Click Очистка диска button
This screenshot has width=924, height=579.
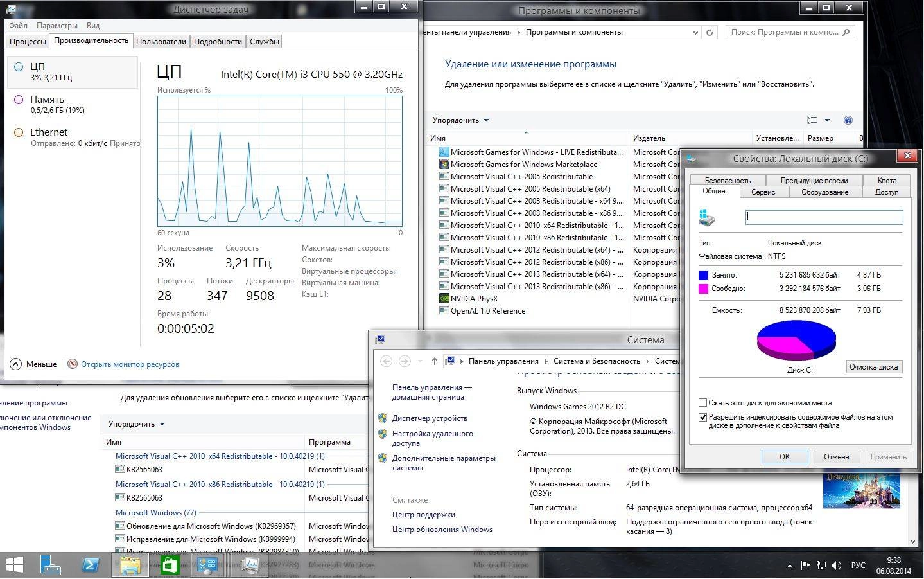pos(874,367)
